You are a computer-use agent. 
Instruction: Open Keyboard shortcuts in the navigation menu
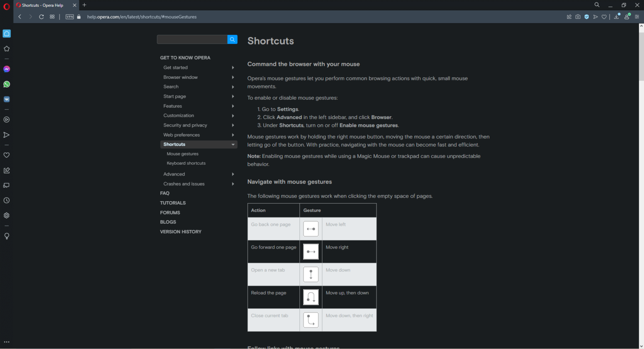pyautogui.click(x=186, y=163)
